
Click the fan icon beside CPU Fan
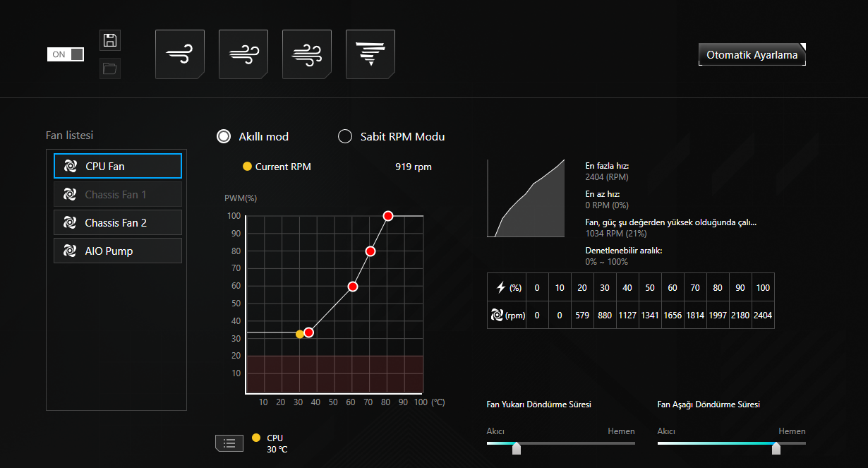coord(70,166)
